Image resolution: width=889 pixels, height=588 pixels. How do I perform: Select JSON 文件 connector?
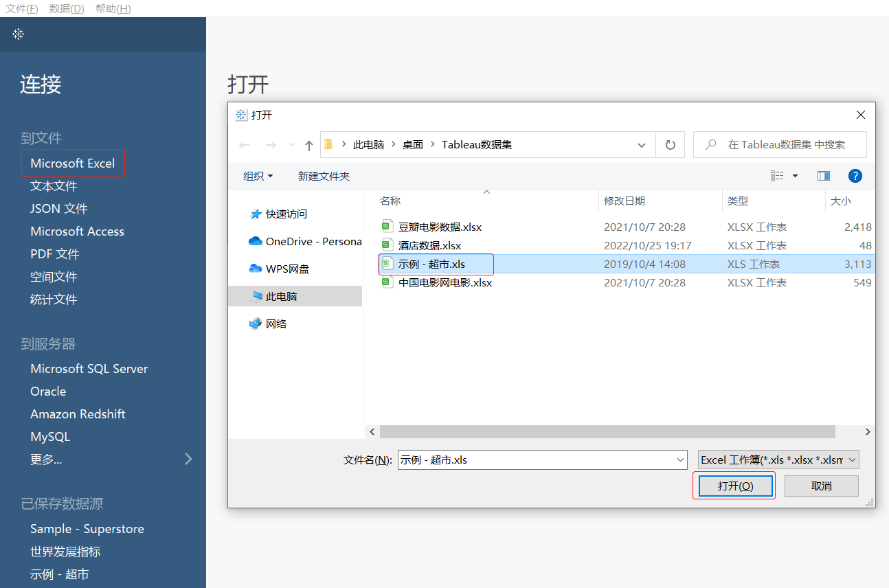(x=59, y=209)
